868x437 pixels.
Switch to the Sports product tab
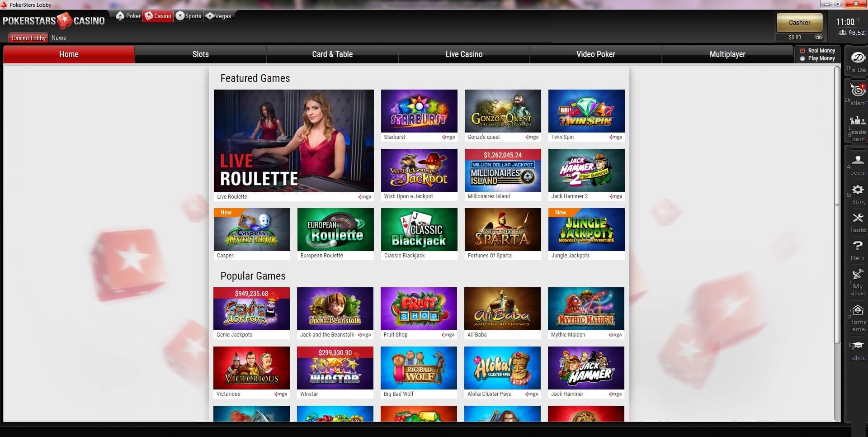point(189,16)
